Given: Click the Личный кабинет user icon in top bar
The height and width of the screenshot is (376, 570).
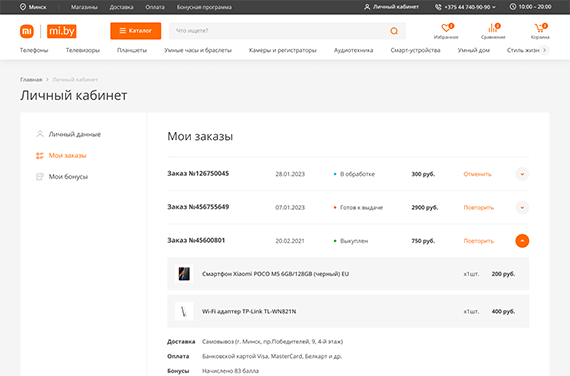Looking at the screenshot, I should point(367,7).
